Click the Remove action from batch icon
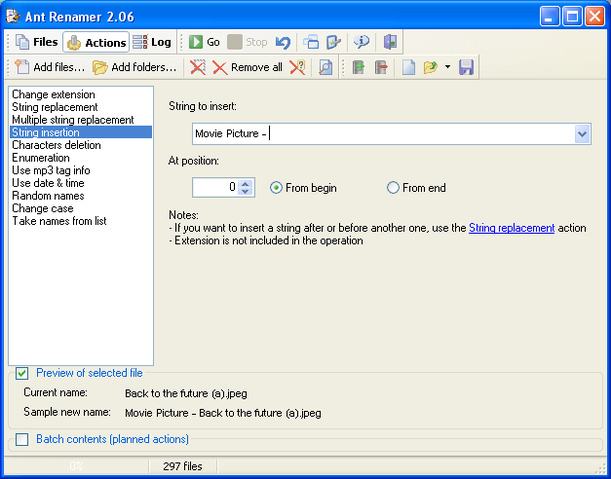The height and width of the screenshot is (479, 611). (x=381, y=67)
